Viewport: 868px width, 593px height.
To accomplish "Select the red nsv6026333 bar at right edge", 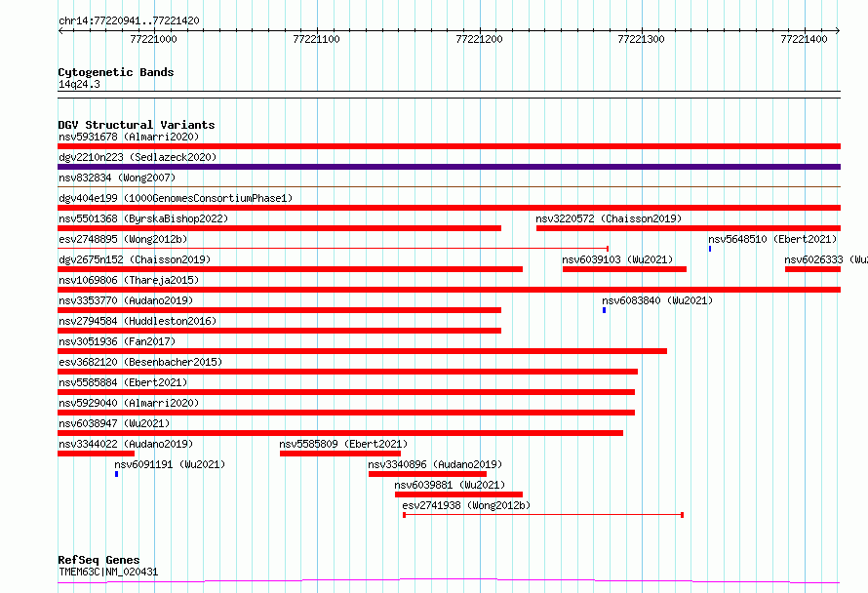I will coord(812,269).
